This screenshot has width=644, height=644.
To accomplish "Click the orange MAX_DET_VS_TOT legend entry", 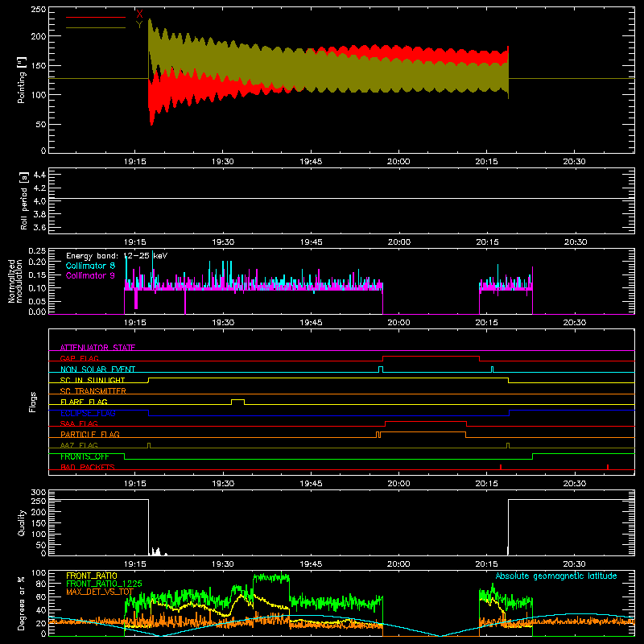I will coord(100,592).
